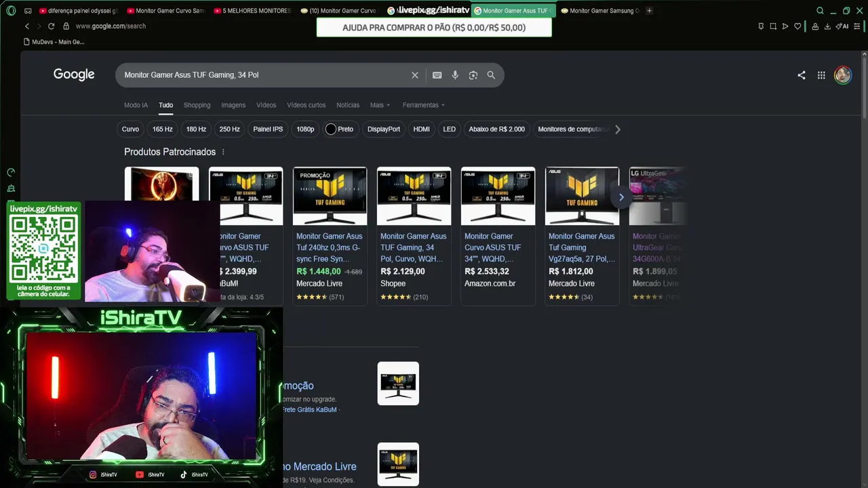Expand the Mais search menu
Viewport: 868px width, 488px height.
[380, 105]
